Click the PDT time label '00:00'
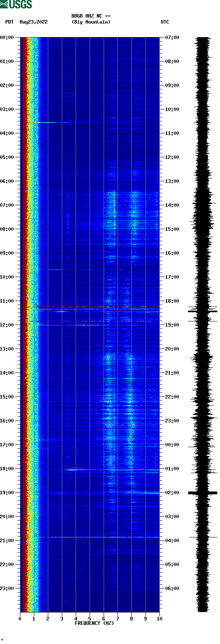The height and width of the screenshot is (644, 220). (x=7, y=38)
